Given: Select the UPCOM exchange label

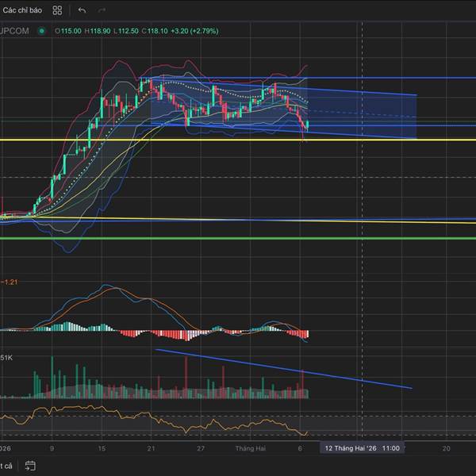Looking at the screenshot, I should (14, 31).
